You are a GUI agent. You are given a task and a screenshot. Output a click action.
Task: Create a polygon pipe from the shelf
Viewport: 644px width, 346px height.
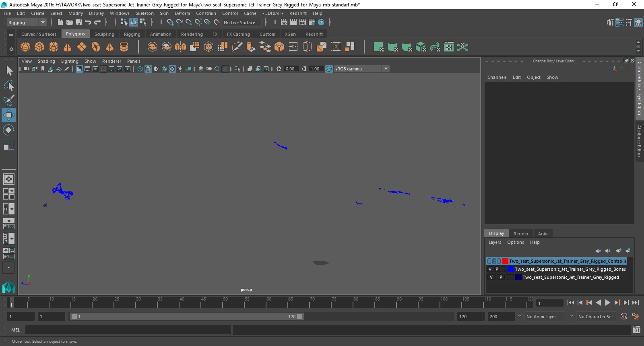(124, 47)
